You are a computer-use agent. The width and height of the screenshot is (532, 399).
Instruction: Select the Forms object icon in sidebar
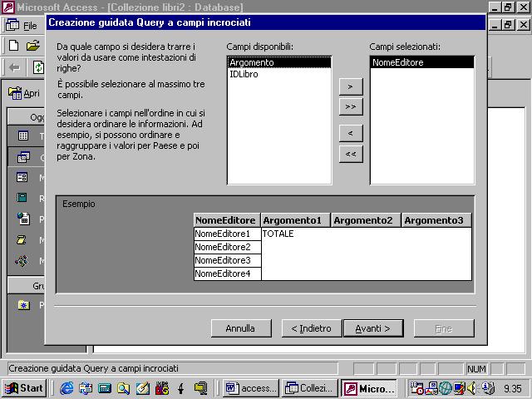point(23,177)
